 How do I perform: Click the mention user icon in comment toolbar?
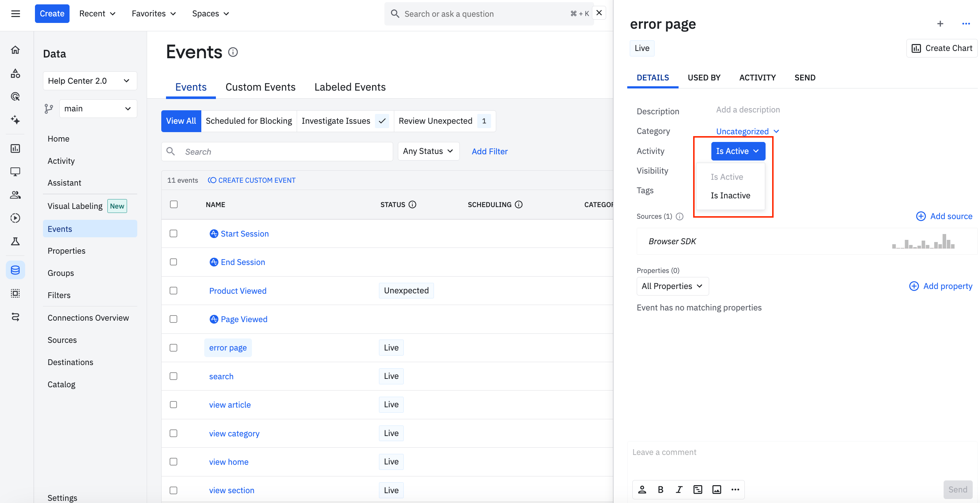pos(642,489)
